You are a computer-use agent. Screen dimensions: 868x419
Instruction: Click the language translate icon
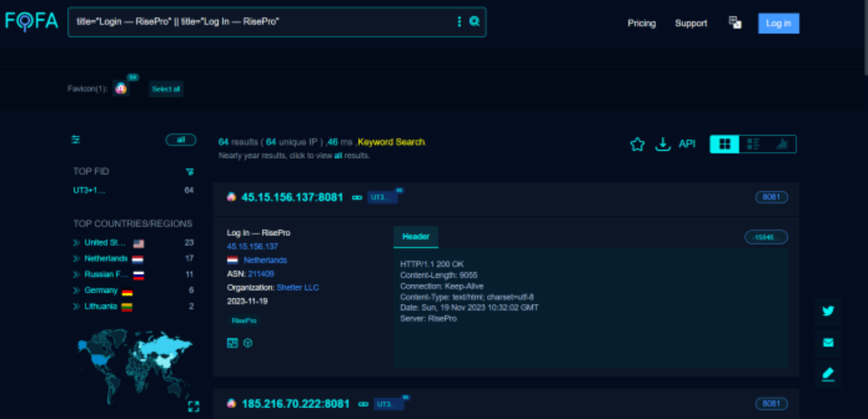[735, 22]
